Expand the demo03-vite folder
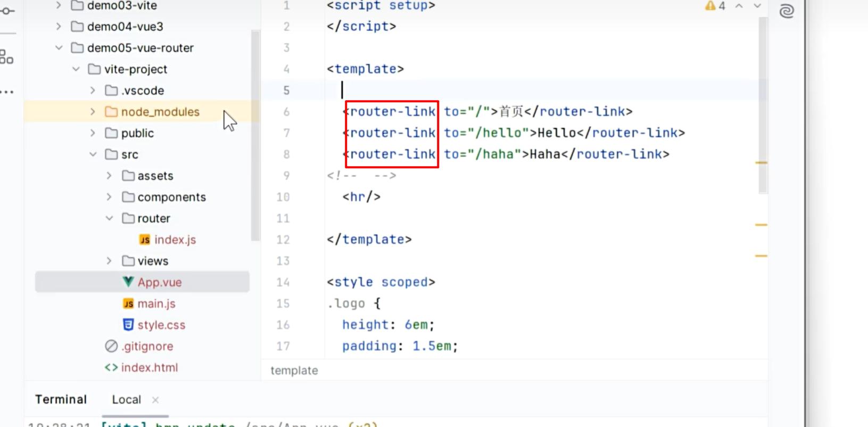Viewport: 868px width, 427px height. coord(59,5)
